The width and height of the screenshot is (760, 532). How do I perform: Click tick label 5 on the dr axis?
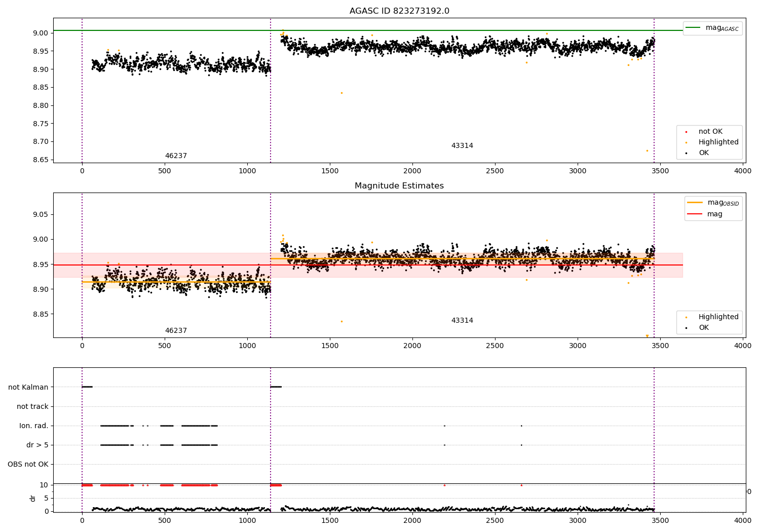tap(46, 499)
